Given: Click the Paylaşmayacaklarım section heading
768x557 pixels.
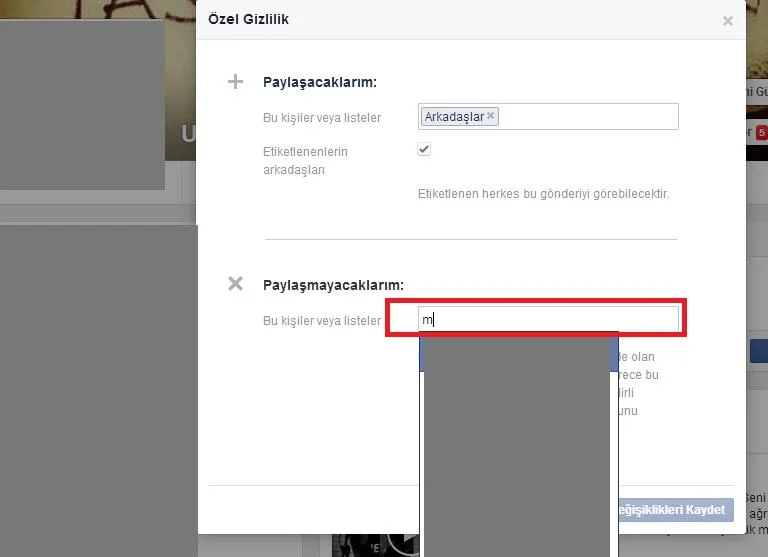Looking at the screenshot, I should click(333, 285).
